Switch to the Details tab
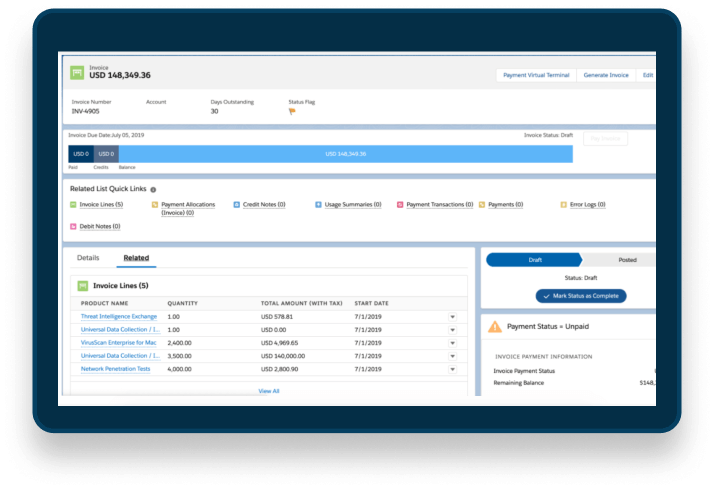 pos(88,258)
